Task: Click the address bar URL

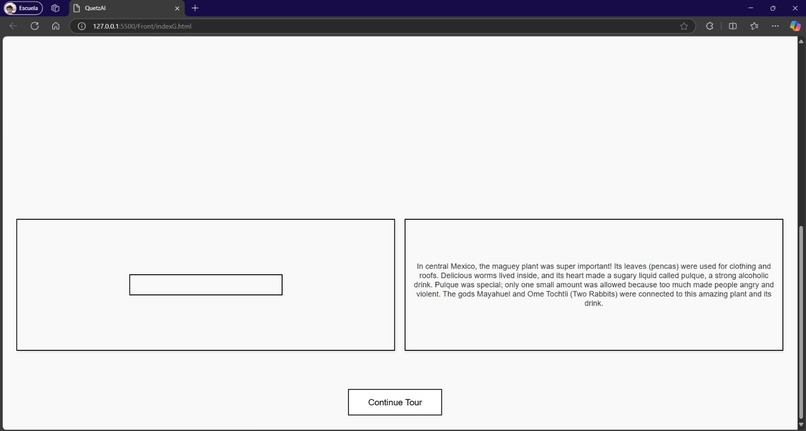Action: point(142,26)
